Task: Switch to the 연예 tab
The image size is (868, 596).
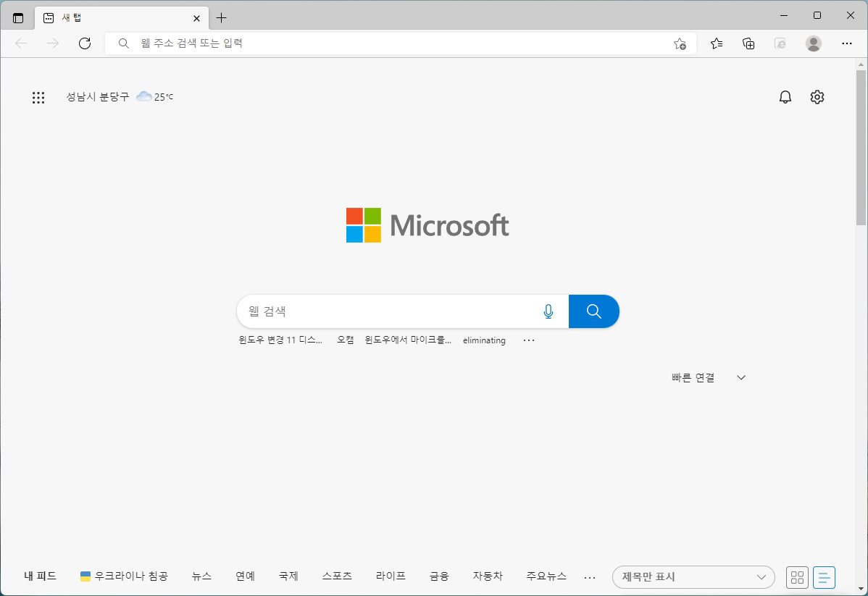Action: [x=245, y=576]
